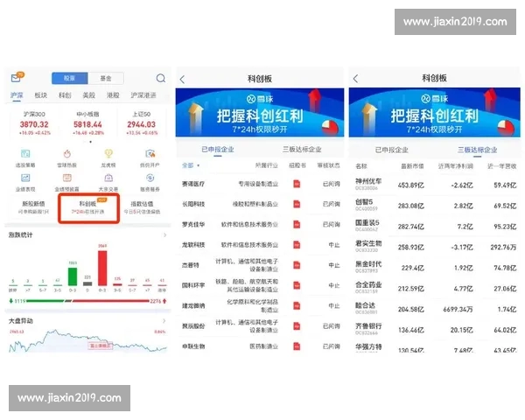Sort by 最新市值 column header
This screenshot has height=420, width=525.
[x=412, y=166]
